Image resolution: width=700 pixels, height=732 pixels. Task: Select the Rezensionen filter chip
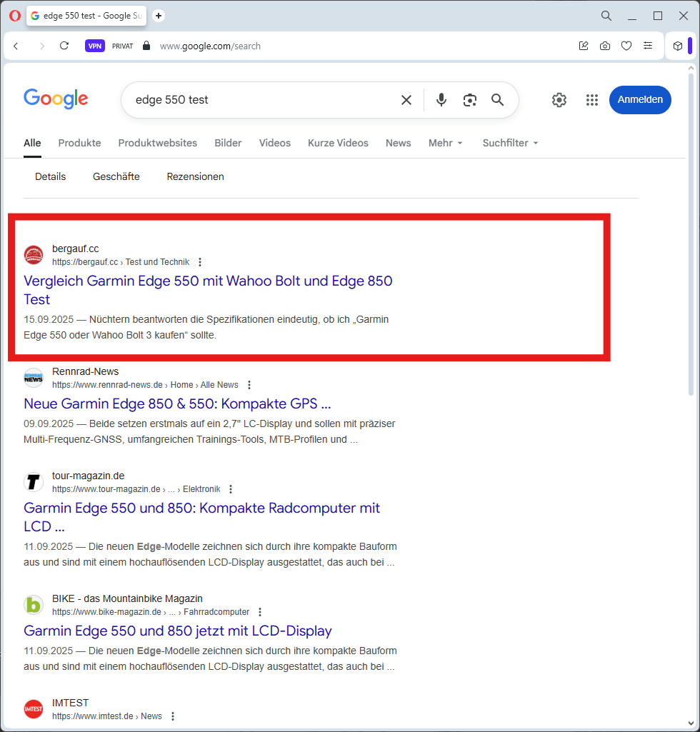point(195,176)
